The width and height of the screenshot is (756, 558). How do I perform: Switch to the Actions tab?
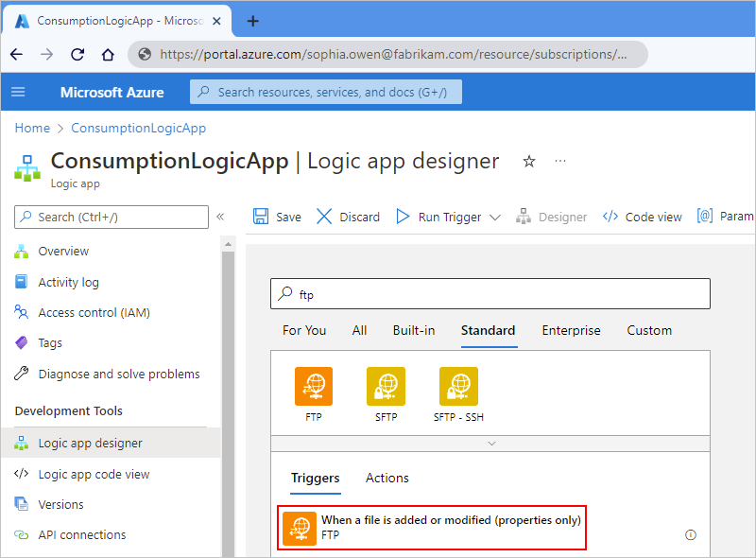(x=387, y=478)
